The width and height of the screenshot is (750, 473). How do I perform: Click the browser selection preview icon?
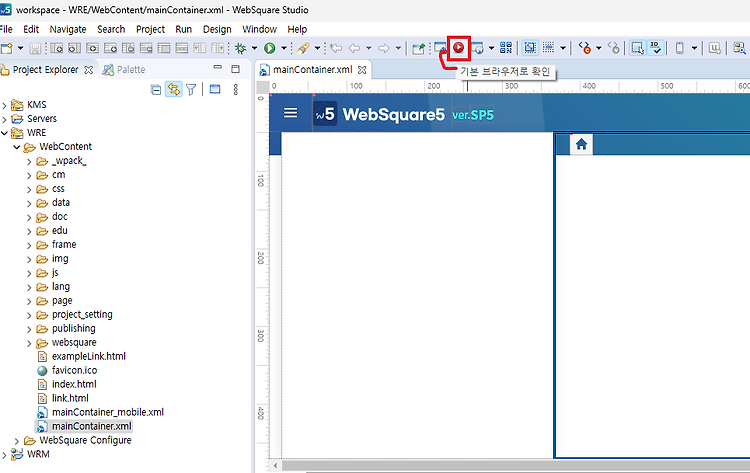point(477,48)
